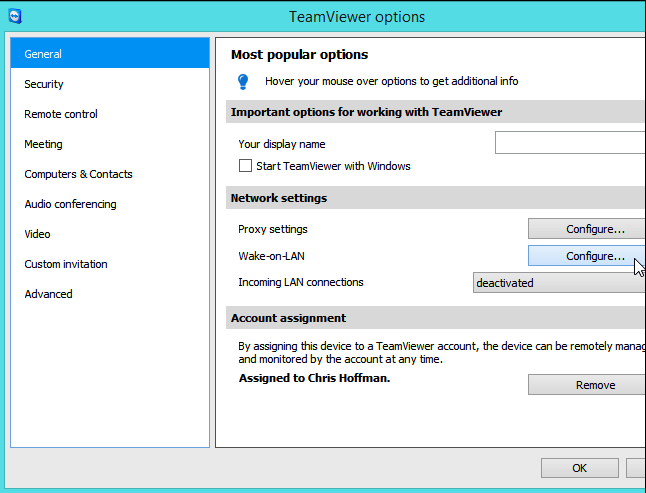The width and height of the screenshot is (646, 493).
Task: Open Incoming LAN connections dropdown
Action: 559,283
